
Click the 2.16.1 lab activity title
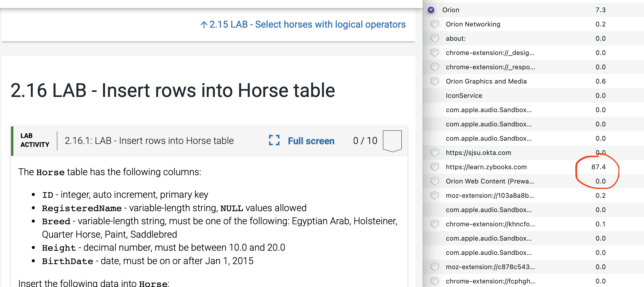click(x=149, y=141)
